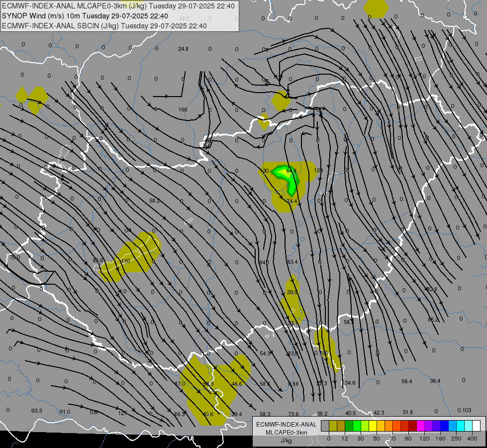The width and height of the screenshot is (487, 448).
Task: Click the SYNOP Wind 10m title line
Action: 85,16
